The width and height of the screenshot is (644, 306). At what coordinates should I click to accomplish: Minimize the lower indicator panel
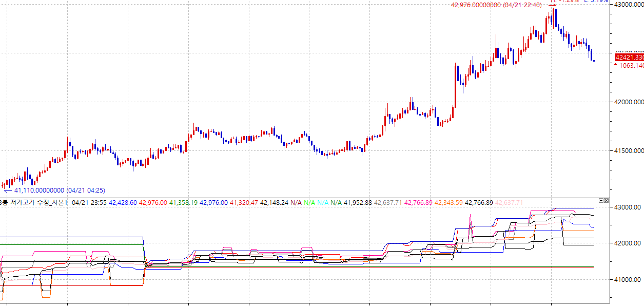coord(601,200)
